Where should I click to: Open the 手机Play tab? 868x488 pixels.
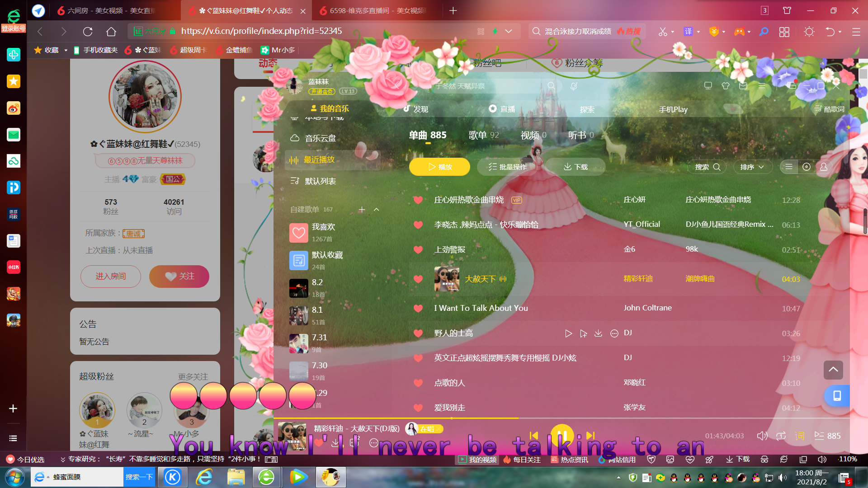tap(673, 109)
